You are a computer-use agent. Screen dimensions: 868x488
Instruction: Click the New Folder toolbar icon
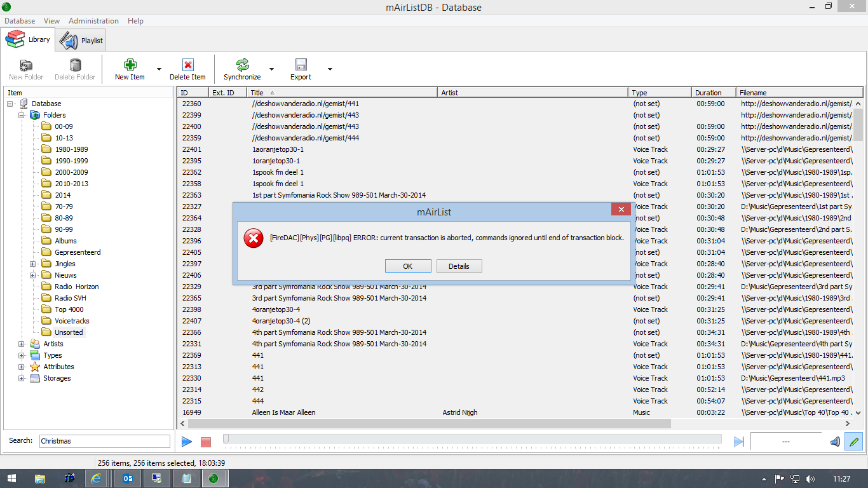[26, 65]
